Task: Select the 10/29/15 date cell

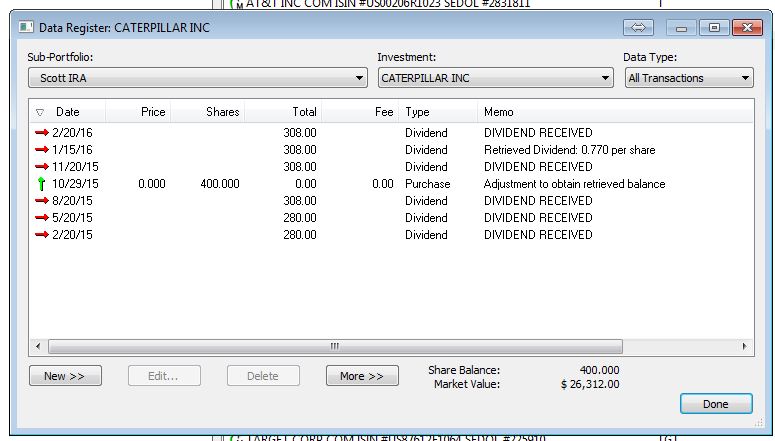Action: pos(75,184)
